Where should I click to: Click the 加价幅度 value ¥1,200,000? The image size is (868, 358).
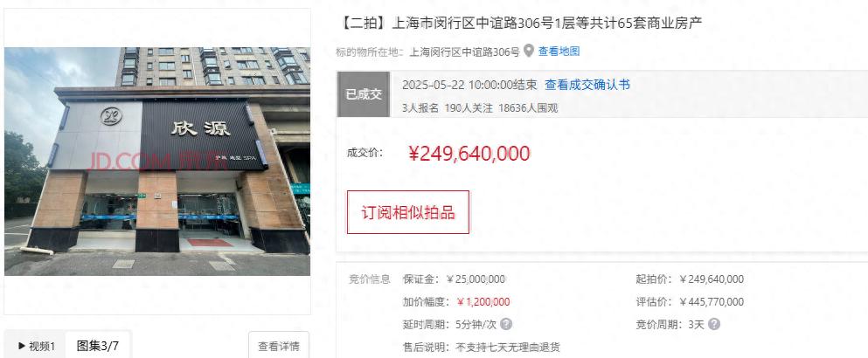tap(483, 302)
